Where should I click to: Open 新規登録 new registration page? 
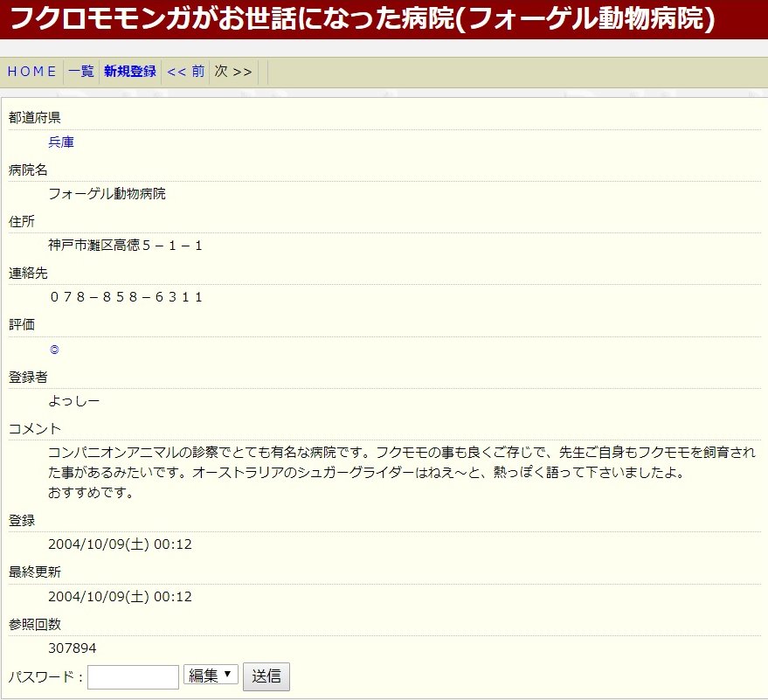pos(130,72)
